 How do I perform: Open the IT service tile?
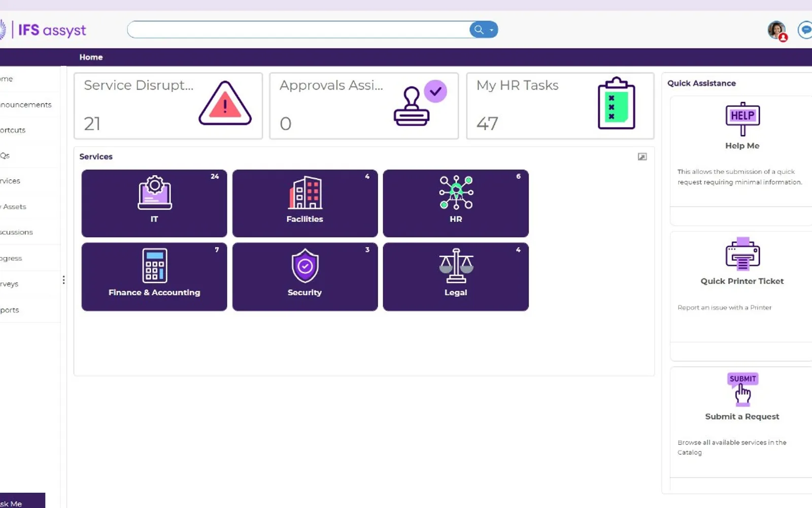[154, 203]
